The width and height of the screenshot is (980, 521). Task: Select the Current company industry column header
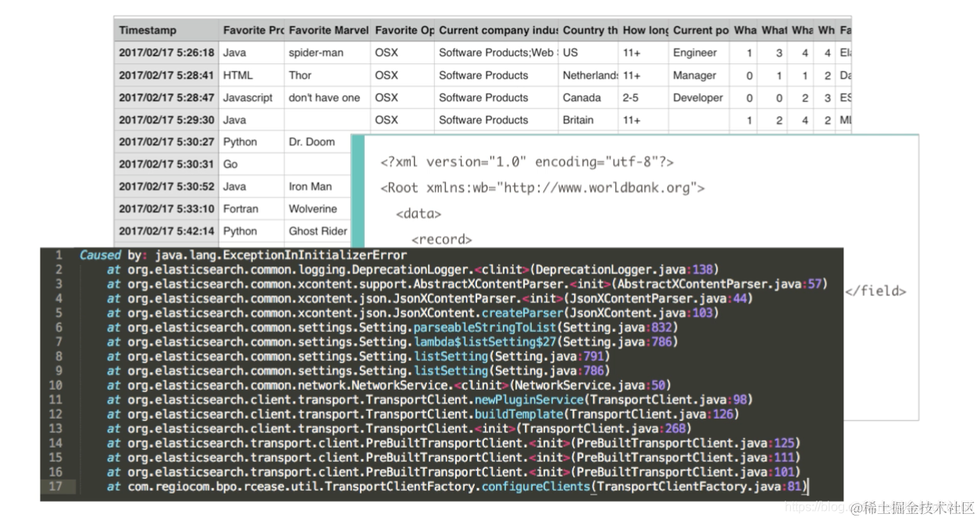496,30
